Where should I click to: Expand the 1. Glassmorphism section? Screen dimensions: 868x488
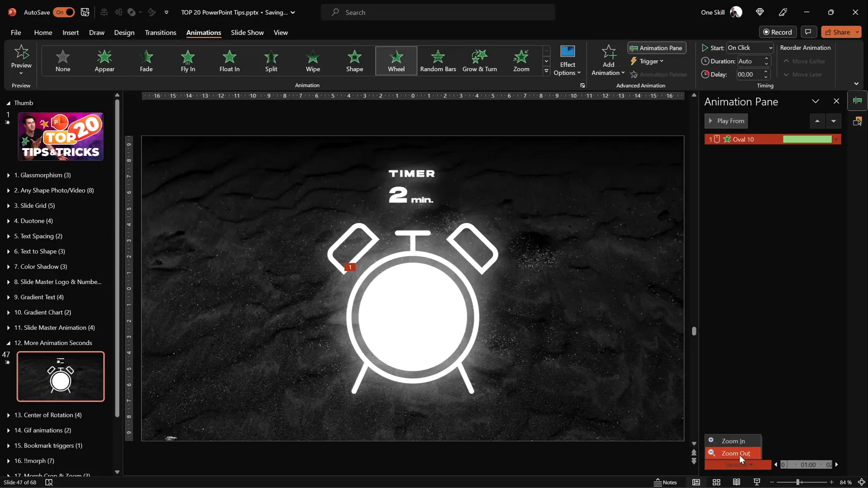[8, 175]
